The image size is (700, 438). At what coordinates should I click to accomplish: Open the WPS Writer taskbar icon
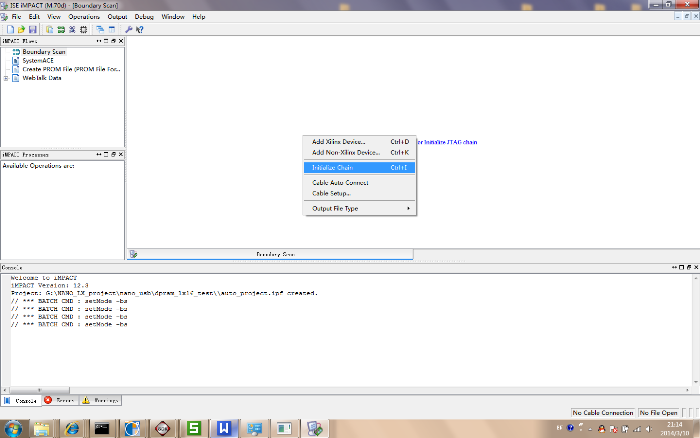[x=225, y=428]
